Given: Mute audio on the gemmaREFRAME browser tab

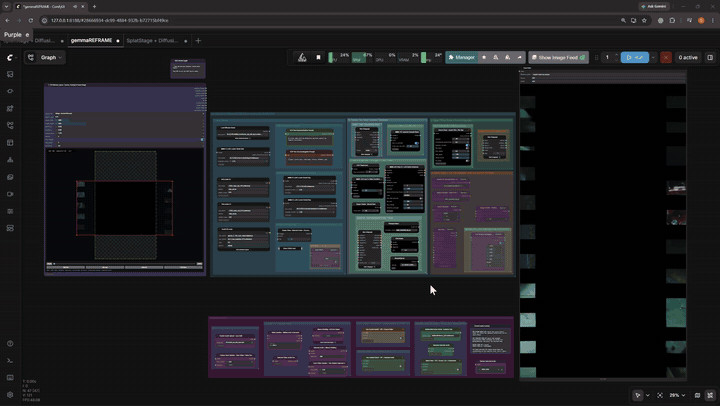Looking at the screenshot, I should pos(75,6).
